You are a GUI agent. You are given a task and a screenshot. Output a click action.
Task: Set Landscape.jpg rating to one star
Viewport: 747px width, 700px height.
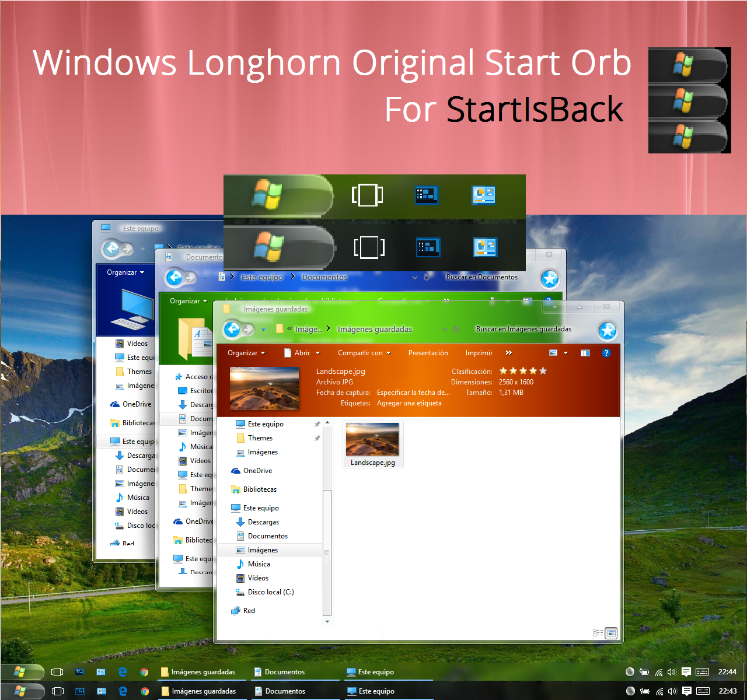(503, 371)
